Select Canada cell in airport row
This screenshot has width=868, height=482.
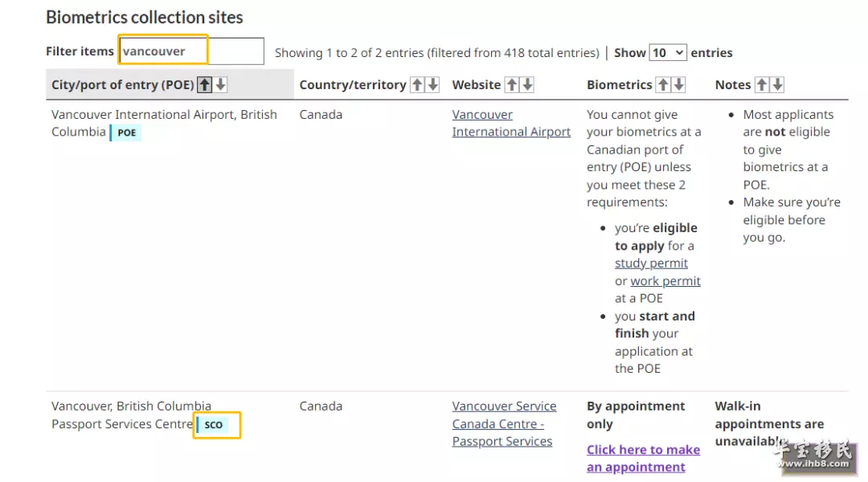point(321,115)
